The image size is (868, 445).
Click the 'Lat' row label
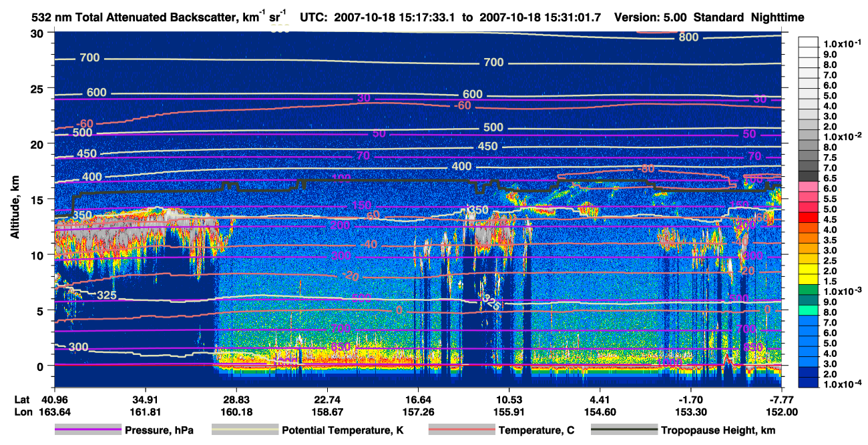(22, 400)
